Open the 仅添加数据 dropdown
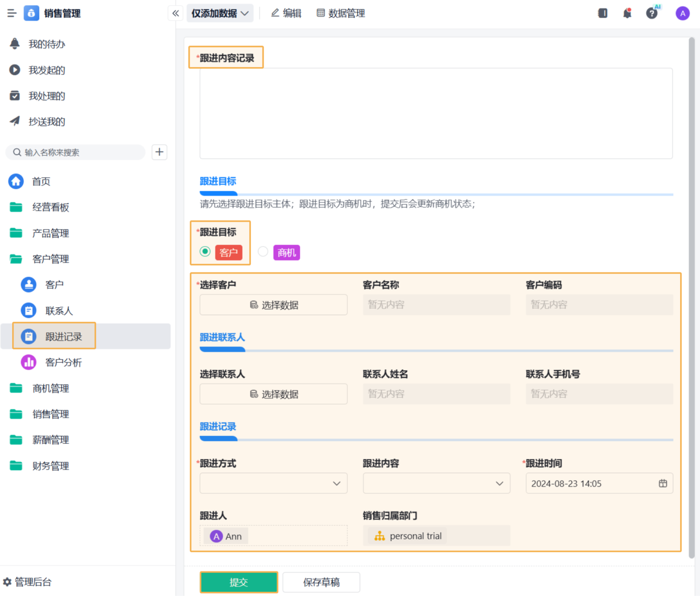Viewport: 700px width, 596px height. [x=220, y=13]
